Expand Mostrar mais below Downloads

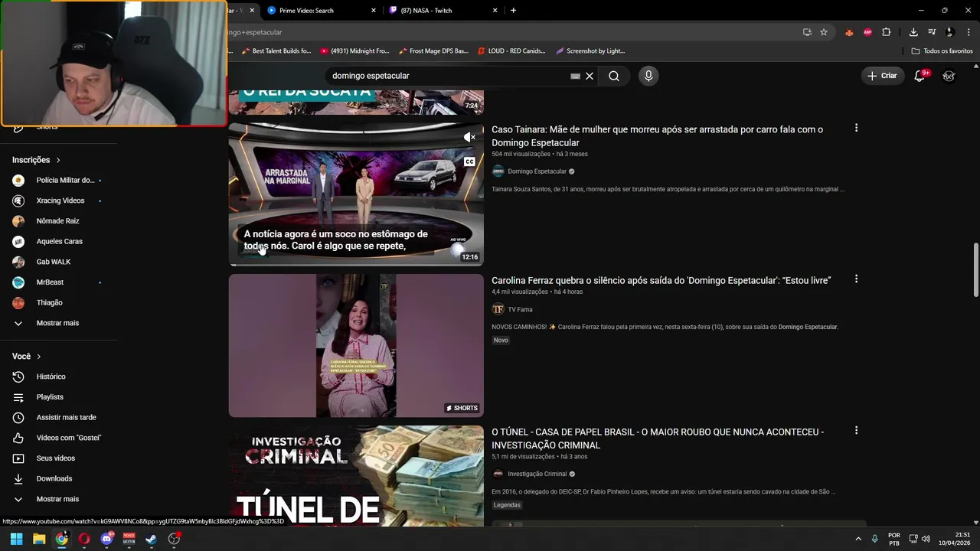58,499
